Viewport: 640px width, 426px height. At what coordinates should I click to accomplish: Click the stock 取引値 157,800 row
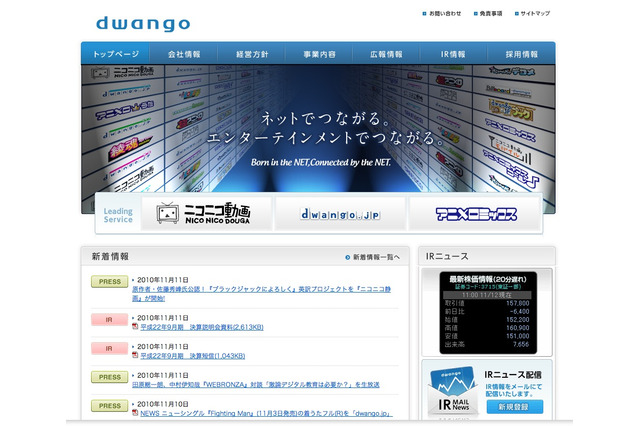[x=487, y=303]
